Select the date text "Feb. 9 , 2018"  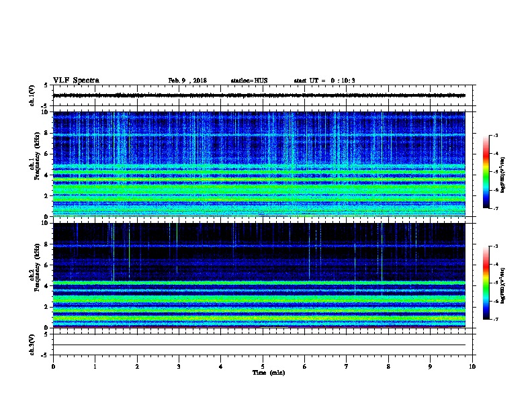tap(187, 81)
